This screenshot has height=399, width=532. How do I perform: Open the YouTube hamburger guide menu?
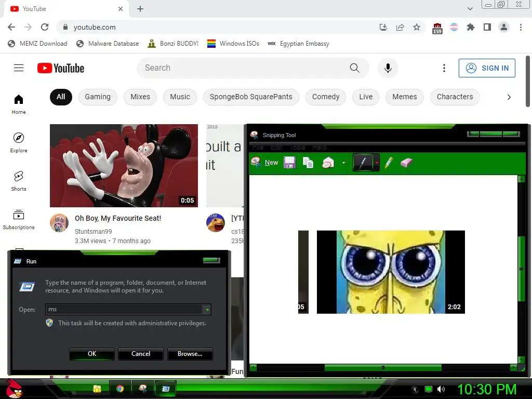[x=19, y=68]
